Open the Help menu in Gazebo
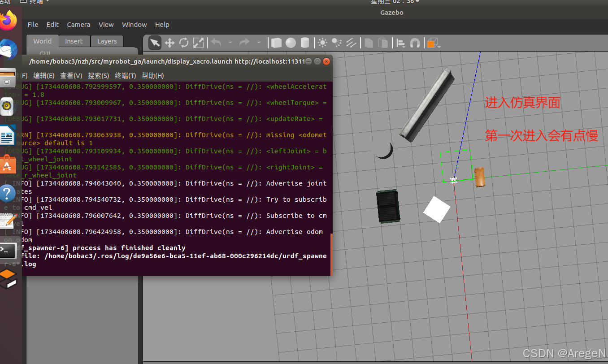 coord(162,25)
